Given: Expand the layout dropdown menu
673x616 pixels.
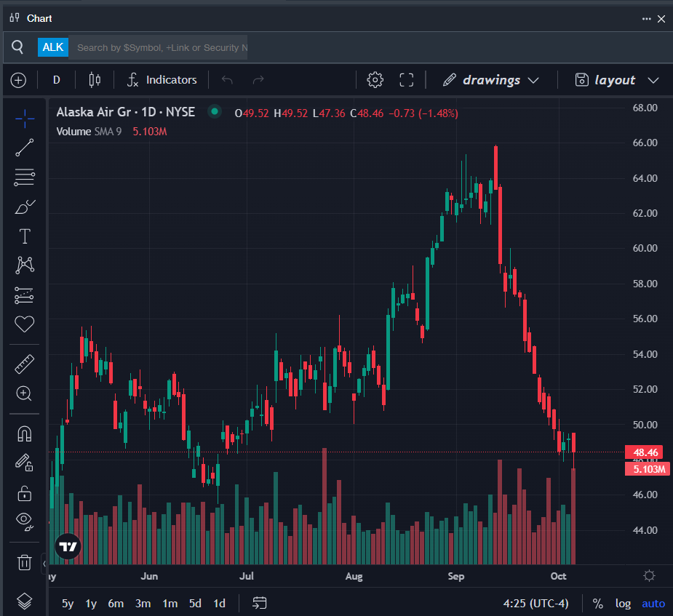Looking at the screenshot, I should [616, 80].
